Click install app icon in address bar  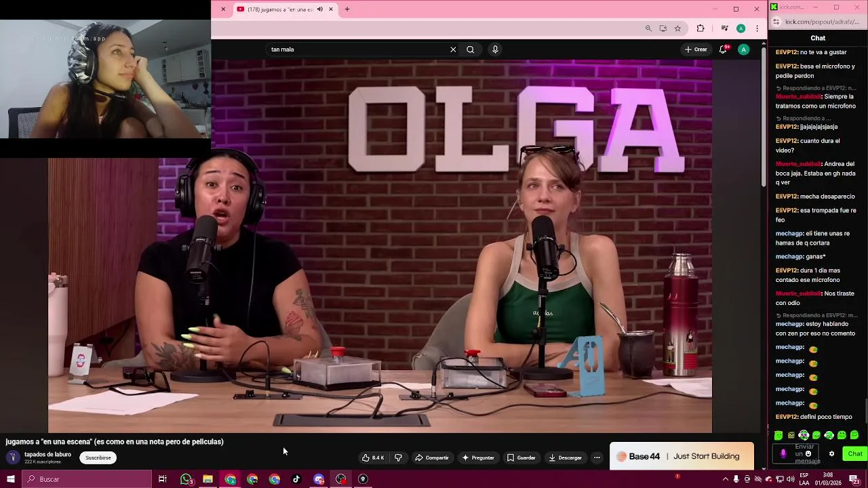(x=663, y=28)
